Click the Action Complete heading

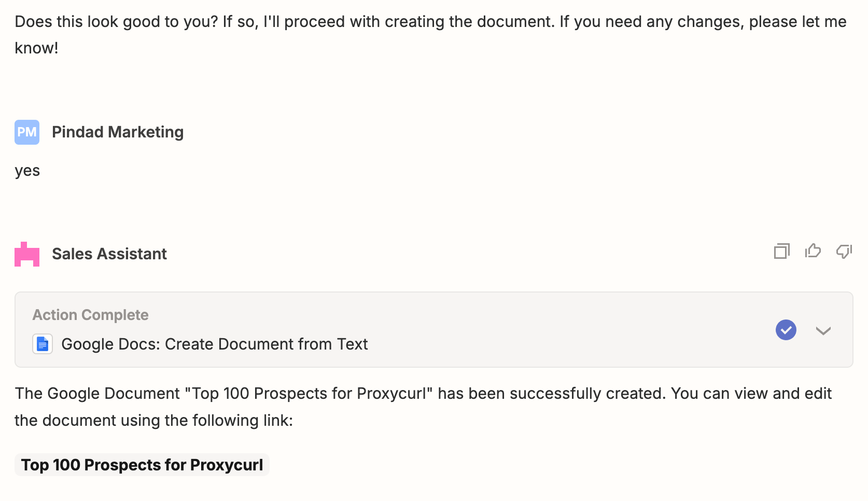point(91,315)
